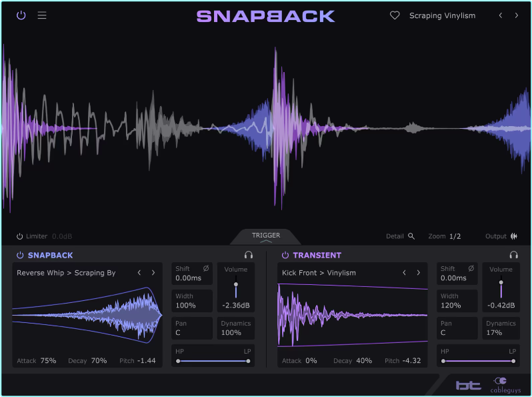The height and width of the screenshot is (397, 532).
Task: Click the Output label
Action: [x=496, y=236]
